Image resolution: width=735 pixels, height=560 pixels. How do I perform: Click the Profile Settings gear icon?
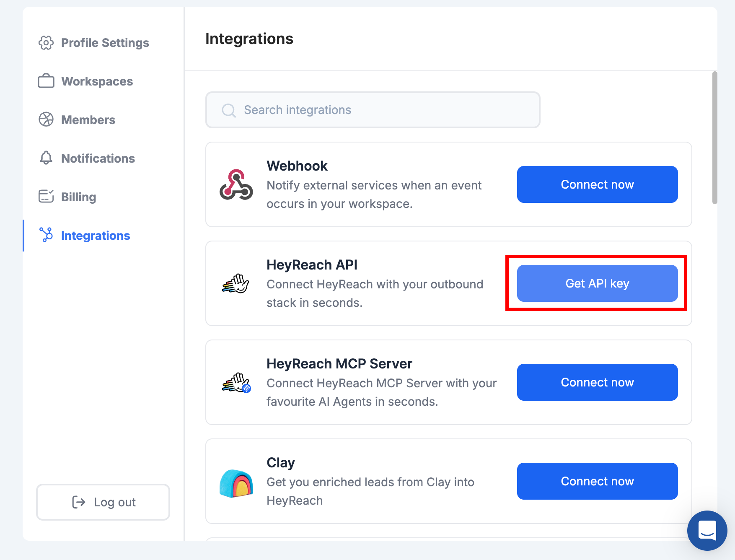[x=46, y=43]
